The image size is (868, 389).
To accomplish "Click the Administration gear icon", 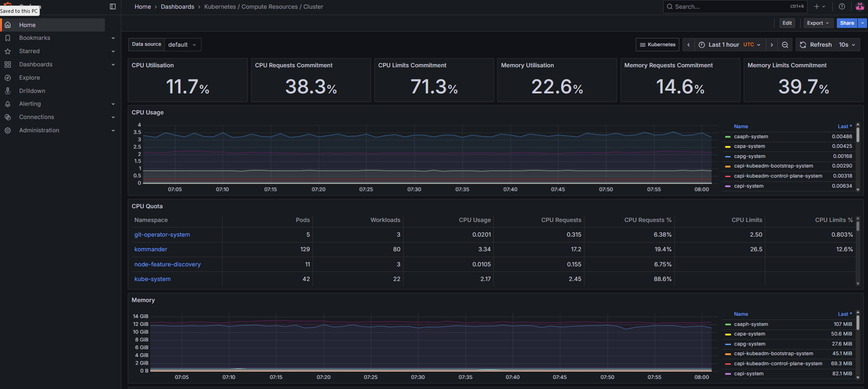I will coord(8,130).
